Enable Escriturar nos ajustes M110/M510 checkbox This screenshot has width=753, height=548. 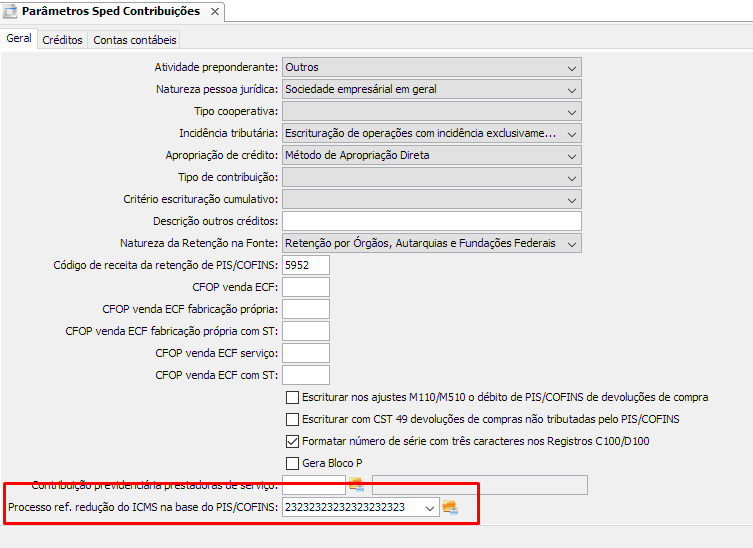292,398
